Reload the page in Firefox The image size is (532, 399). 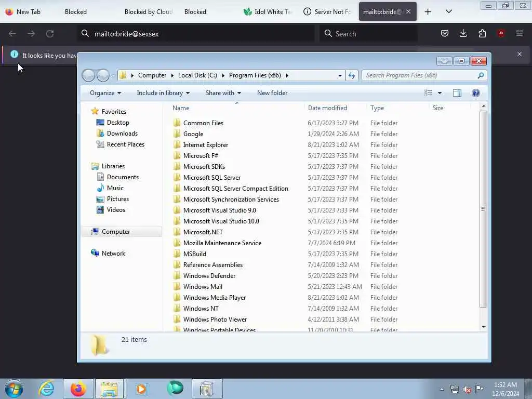(x=50, y=34)
